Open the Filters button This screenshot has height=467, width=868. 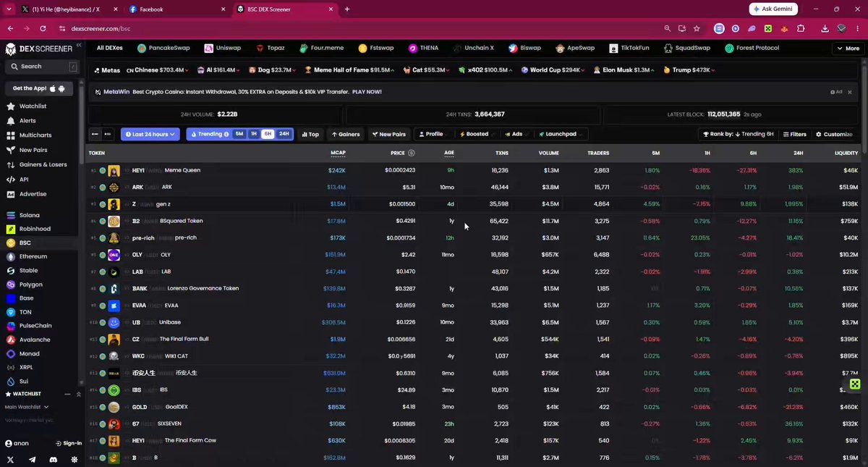(x=795, y=134)
